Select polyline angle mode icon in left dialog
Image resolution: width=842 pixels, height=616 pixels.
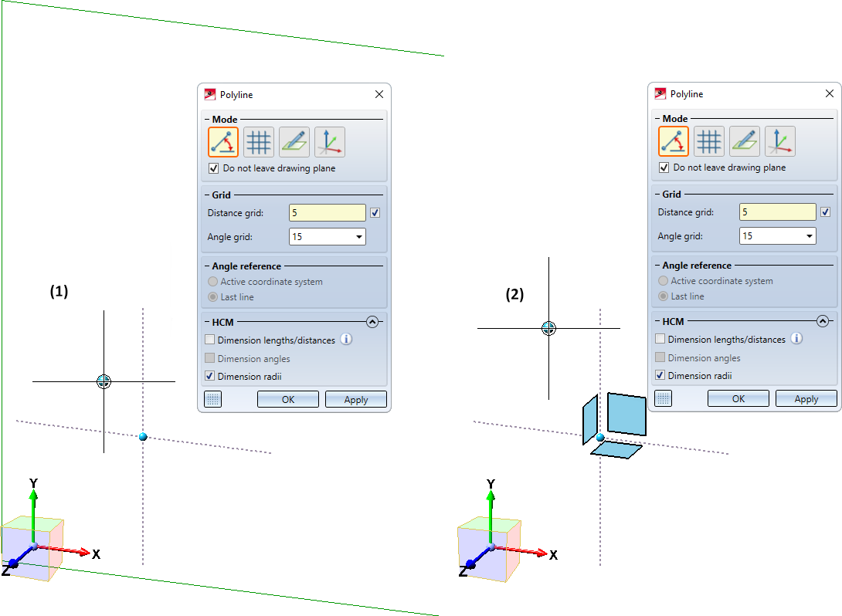[222, 142]
